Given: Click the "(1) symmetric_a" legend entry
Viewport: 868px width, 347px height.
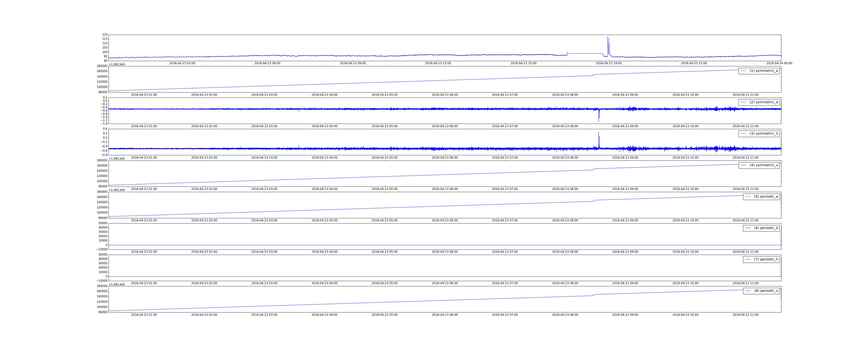Looking at the screenshot, I should pos(759,71).
